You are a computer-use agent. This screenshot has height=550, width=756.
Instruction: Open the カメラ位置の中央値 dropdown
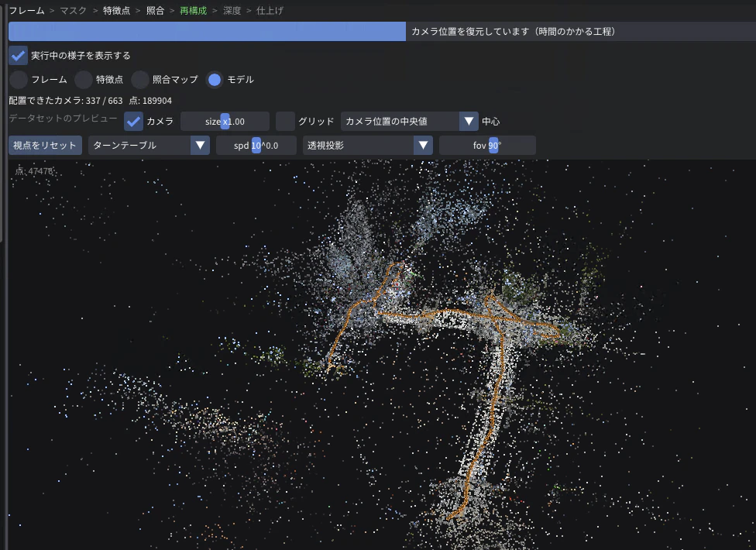(409, 122)
